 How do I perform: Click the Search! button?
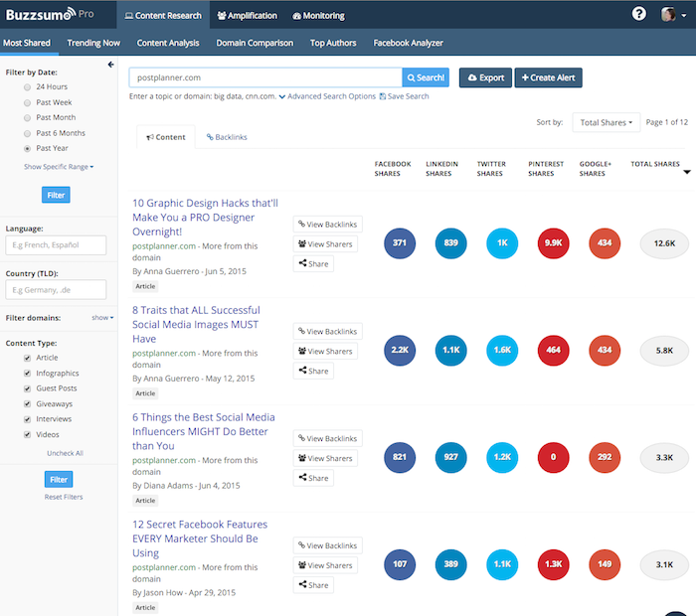point(426,77)
